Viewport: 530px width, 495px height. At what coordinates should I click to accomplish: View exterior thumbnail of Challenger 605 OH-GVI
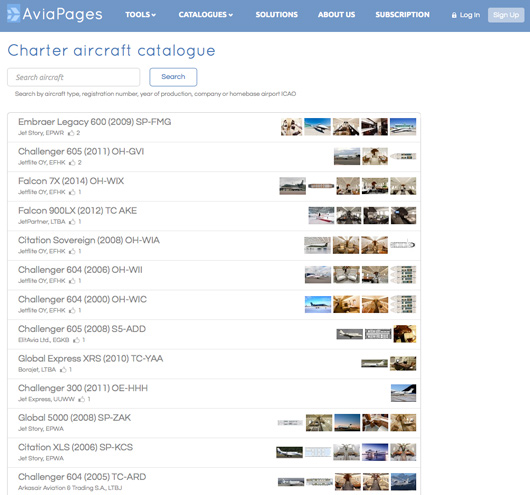tap(347, 156)
